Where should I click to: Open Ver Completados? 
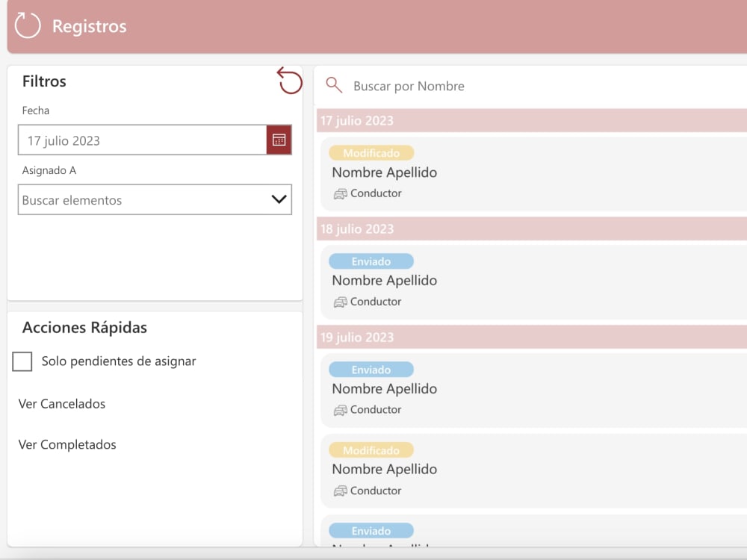tap(67, 444)
